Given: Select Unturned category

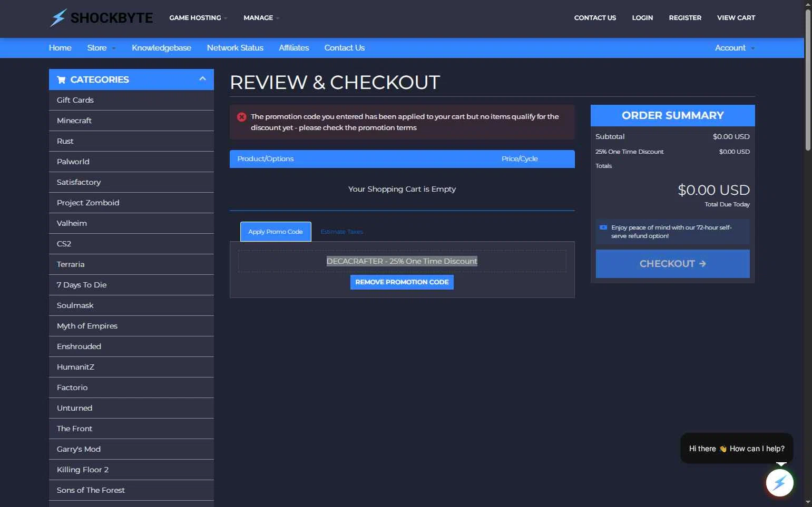Looking at the screenshot, I should pyautogui.click(x=131, y=408).
